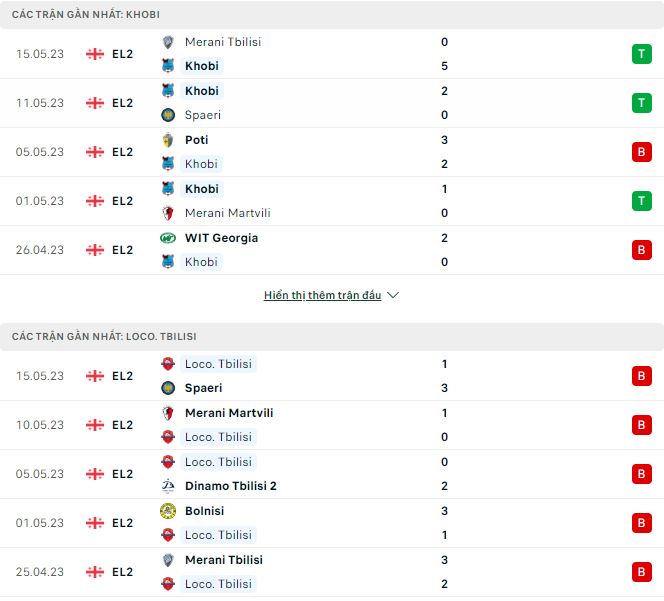Click the red B badge for Poti vs Khobi

pyautogui.click(x=642, y=152)
